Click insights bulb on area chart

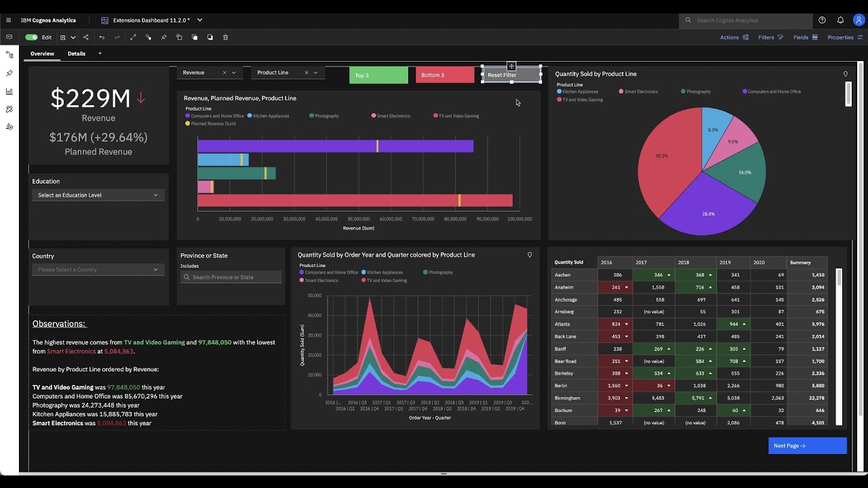tap(530, 255)
